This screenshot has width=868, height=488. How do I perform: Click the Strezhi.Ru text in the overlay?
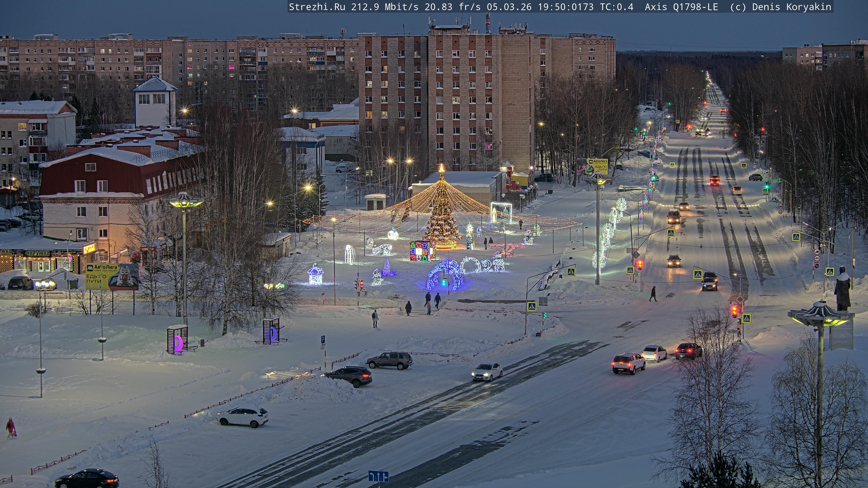click(x=317, y=7)
